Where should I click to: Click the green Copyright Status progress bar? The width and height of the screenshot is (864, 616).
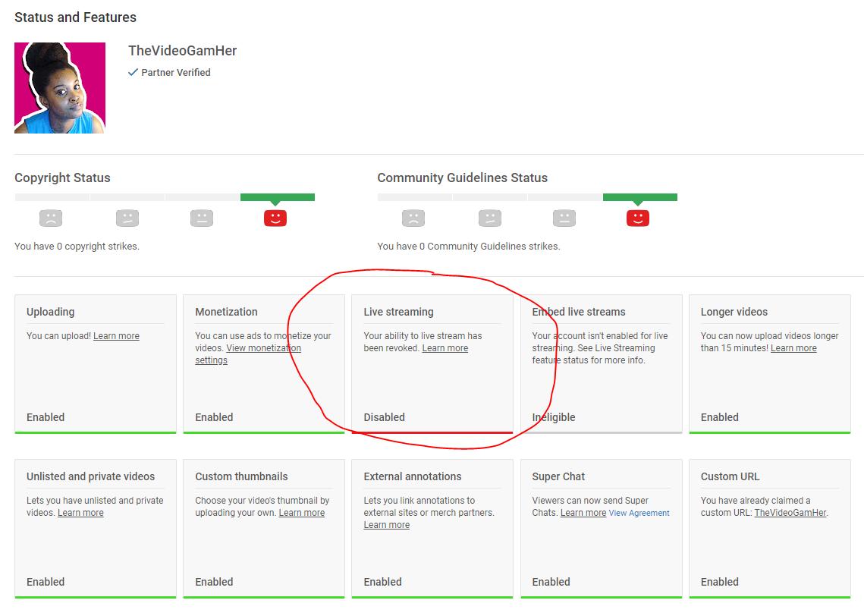tap(277, 197)
